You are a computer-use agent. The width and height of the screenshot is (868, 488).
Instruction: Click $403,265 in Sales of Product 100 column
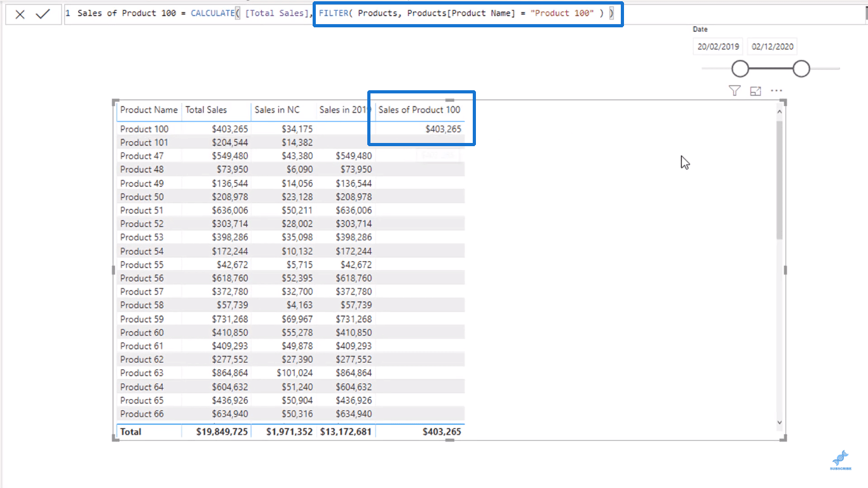444,129
